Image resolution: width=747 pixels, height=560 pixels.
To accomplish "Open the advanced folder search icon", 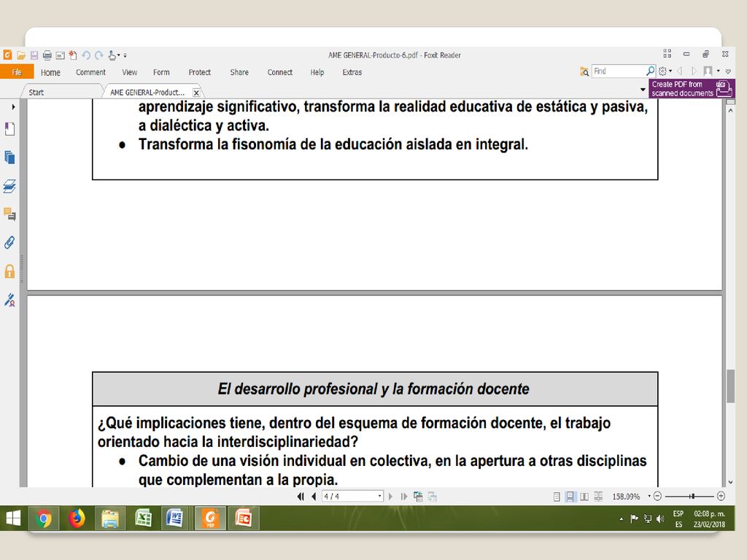I will [584, 71].
